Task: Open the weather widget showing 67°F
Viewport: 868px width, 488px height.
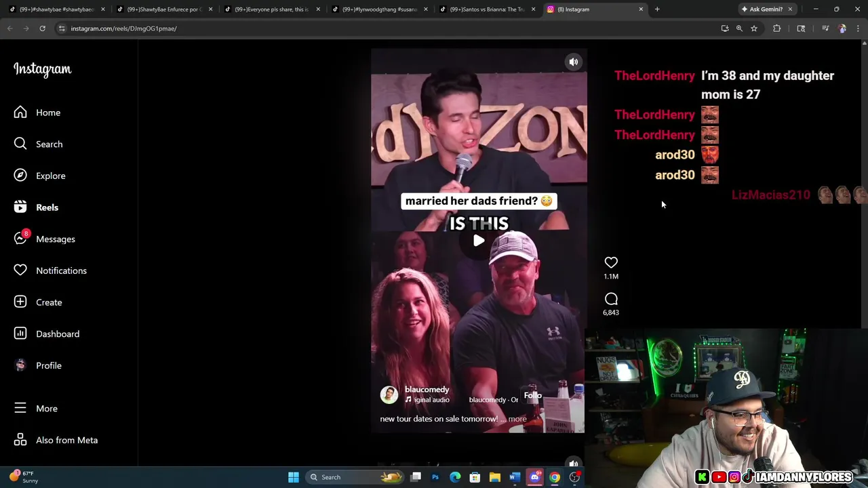Action: (24, 477)
